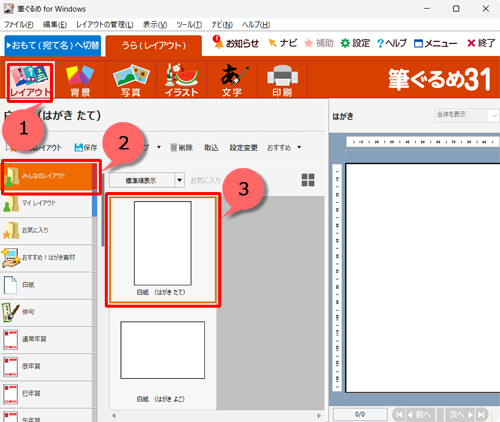Click the 保存 floppy disk save button
The image size is (500, 422).
(x=86, y=147)
